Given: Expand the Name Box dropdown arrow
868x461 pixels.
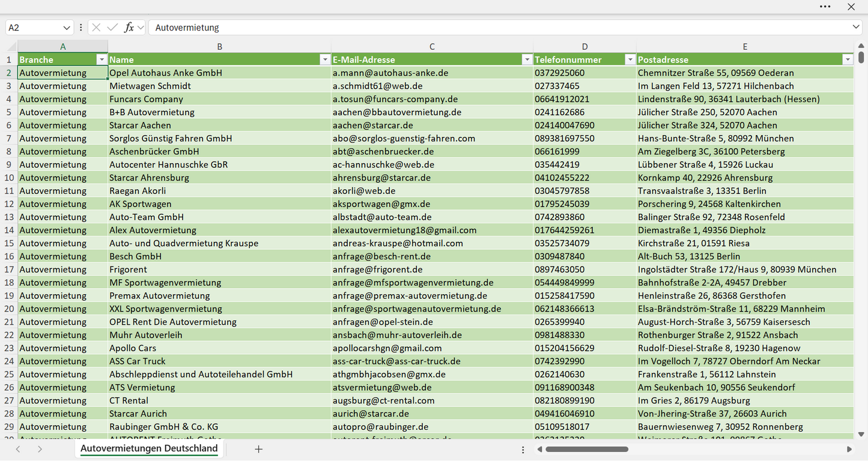Looking at the screenshot, I should pyautogui.click(x=67, y=28).
